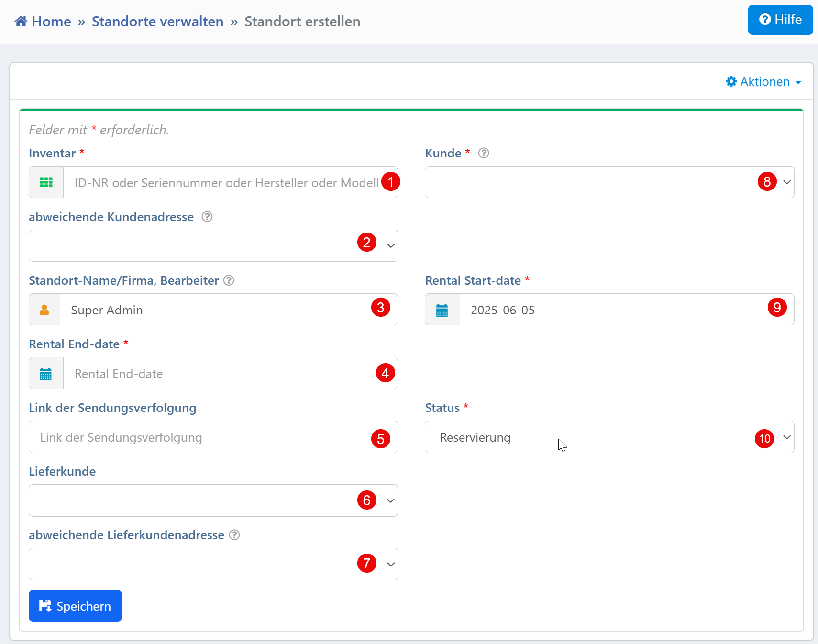The height and width of the screenshot is (644, 818).
Task: Click the green grid icon beside Inventar
Action: (x=46, y=182)
